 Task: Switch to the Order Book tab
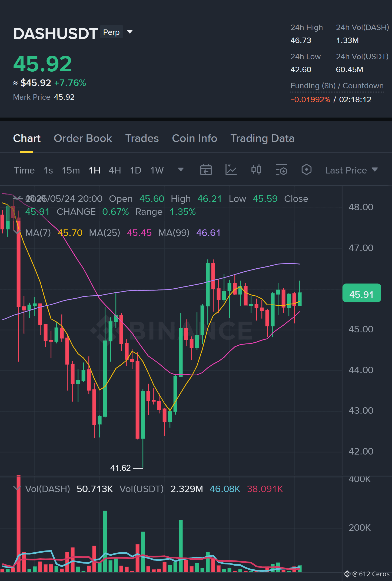point(83,138)
